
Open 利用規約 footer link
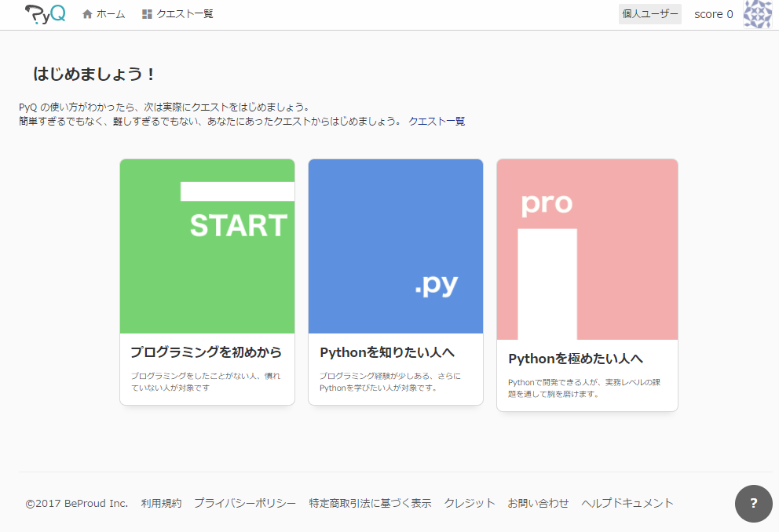(x=161, y=503)
